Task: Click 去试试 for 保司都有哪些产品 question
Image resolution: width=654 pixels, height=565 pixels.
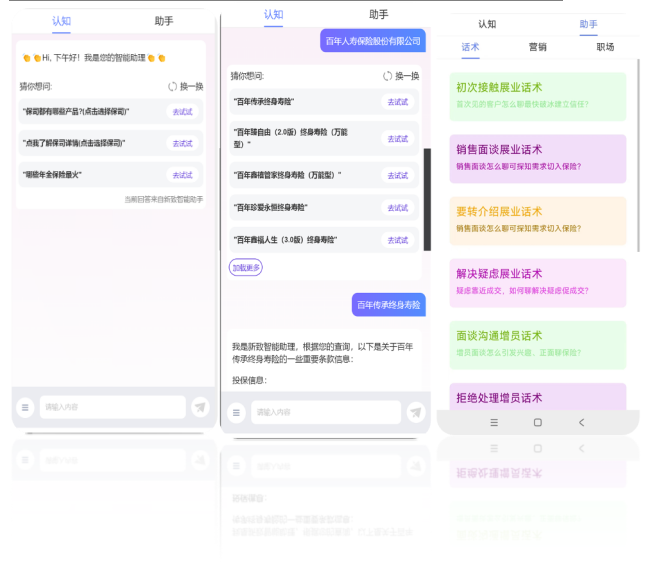Action: 183,112
